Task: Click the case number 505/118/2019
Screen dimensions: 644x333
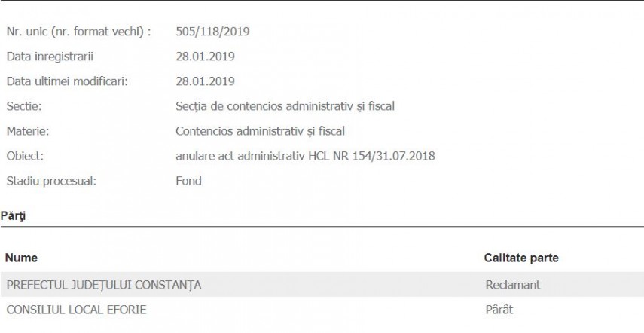Action: 212,32
